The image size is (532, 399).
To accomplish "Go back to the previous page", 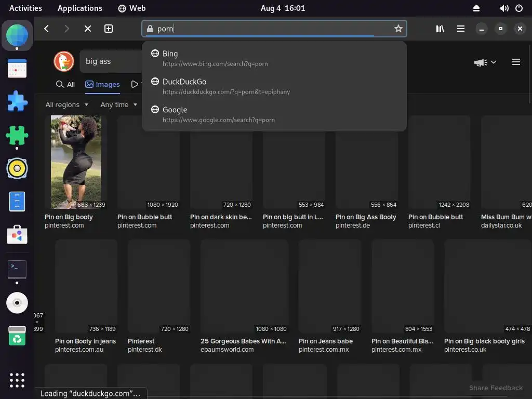I will click(46, 29).
